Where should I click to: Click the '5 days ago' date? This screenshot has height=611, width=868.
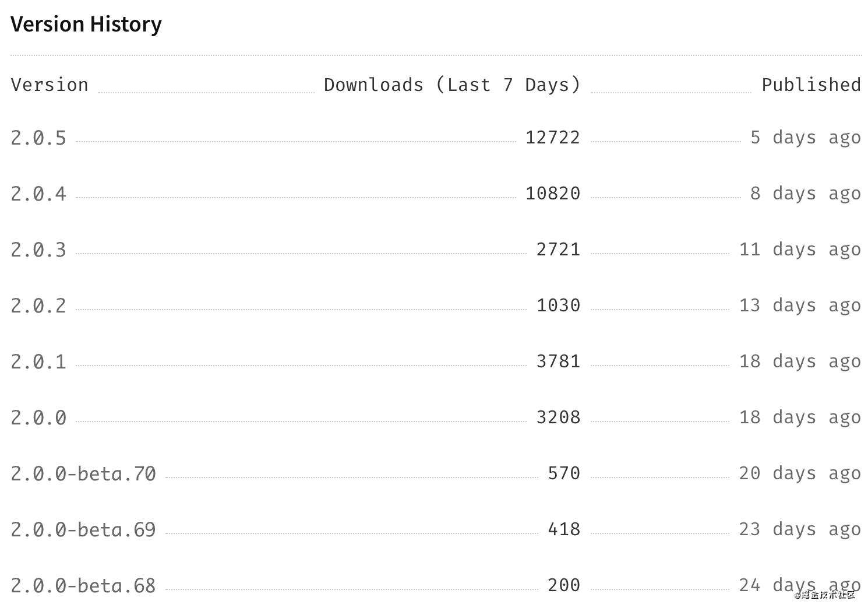(806, 138)
